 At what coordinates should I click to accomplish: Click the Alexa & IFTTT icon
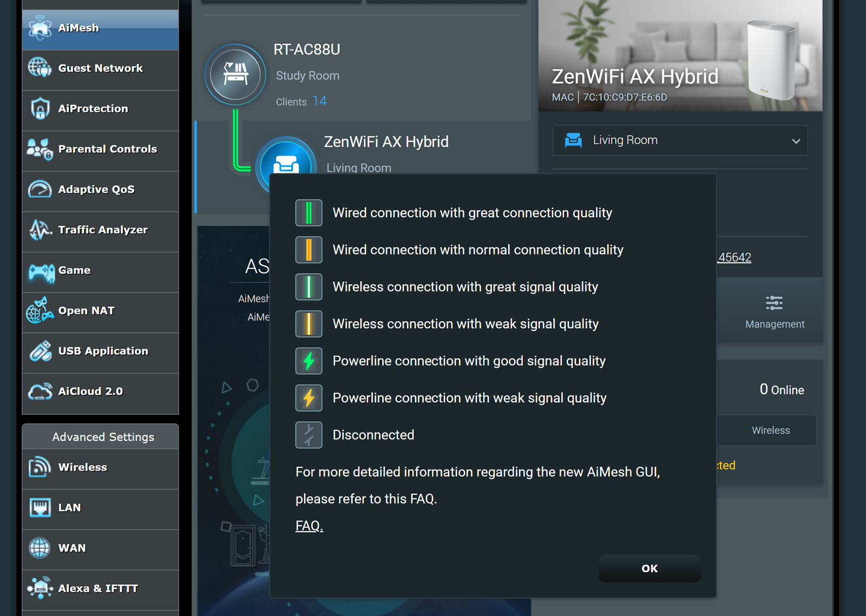pos(40,588)
